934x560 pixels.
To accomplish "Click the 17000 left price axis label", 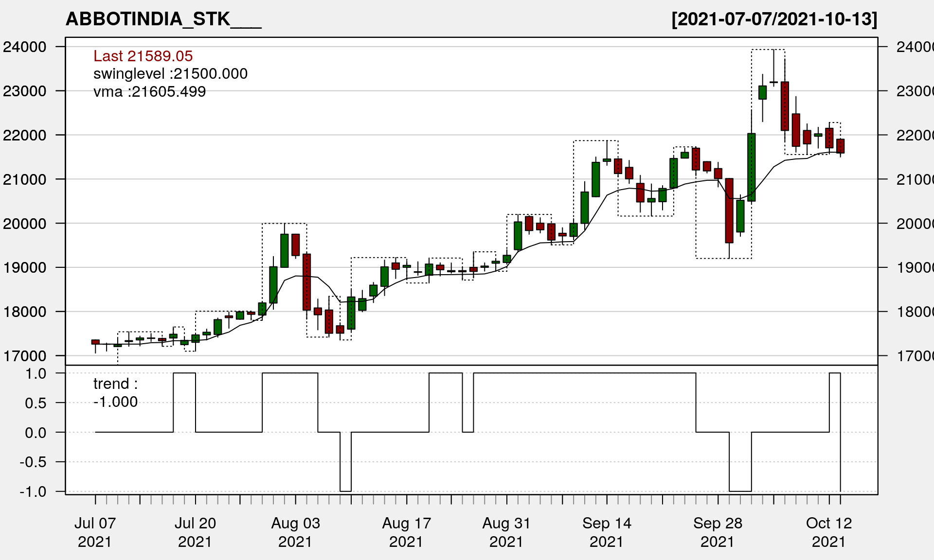I will point(25,356).
